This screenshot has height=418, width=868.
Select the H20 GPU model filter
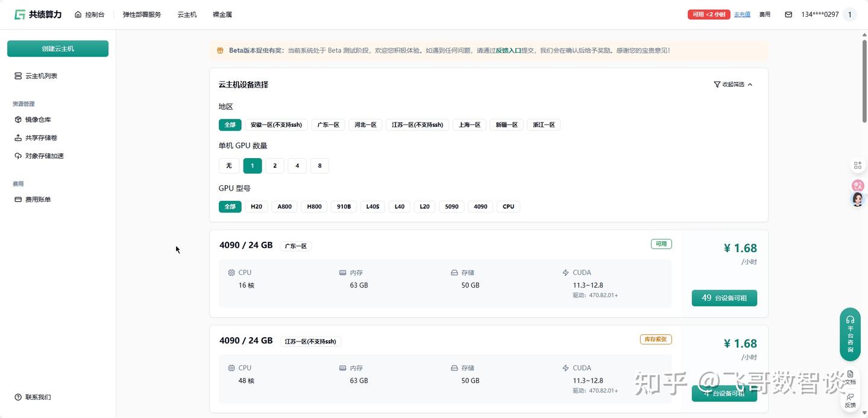tap(256, 207)
